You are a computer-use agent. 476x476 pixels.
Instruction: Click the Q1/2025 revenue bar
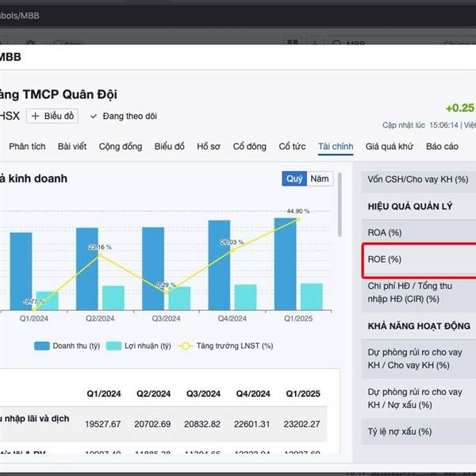(285, 264)
